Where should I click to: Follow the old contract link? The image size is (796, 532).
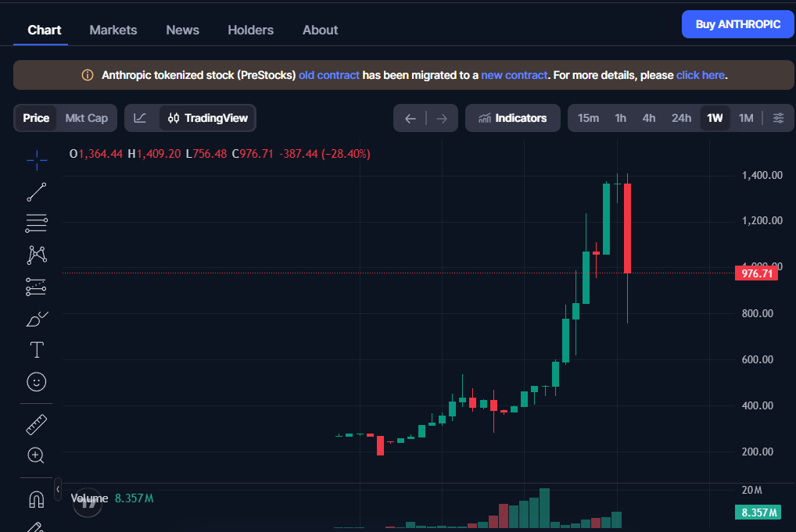329,75
